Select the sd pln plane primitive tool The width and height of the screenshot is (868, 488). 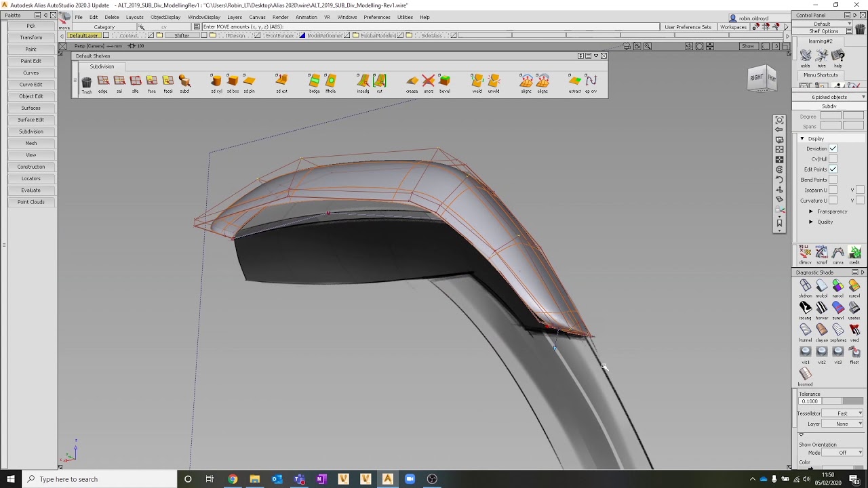(x=249, y=83)
